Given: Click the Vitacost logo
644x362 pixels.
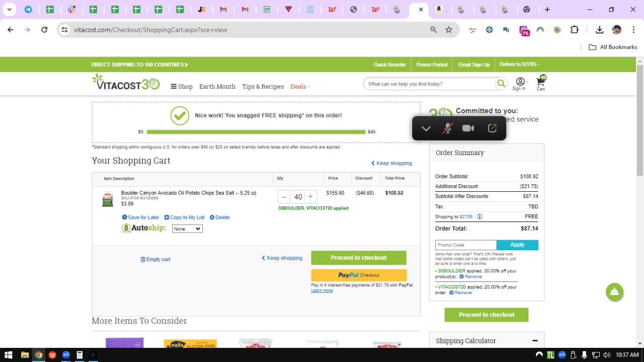Looking at the screenshot, I should (126, 82).
